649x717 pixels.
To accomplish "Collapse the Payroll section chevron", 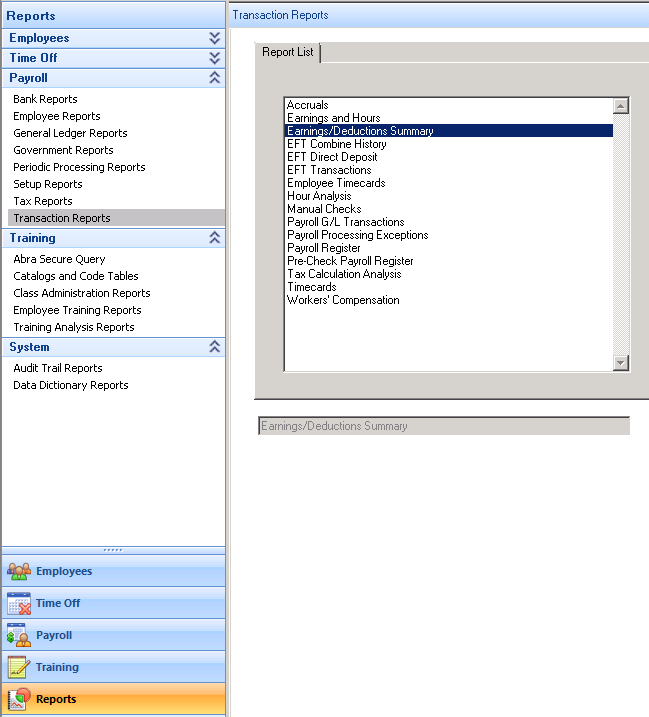I will tap(214, 78).
